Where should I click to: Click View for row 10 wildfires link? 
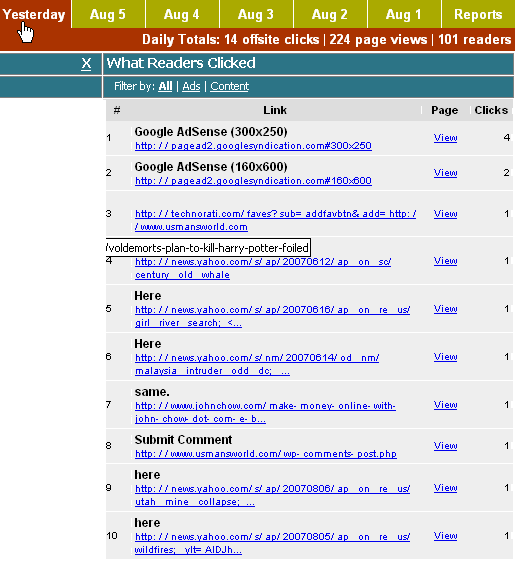pyautogui.click(x=445, y=536)
